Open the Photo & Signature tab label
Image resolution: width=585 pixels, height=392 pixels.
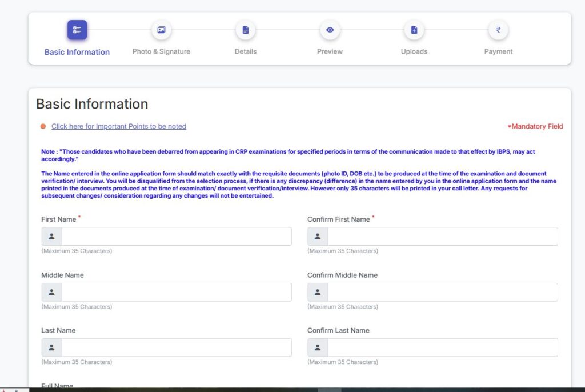[161, 51]
